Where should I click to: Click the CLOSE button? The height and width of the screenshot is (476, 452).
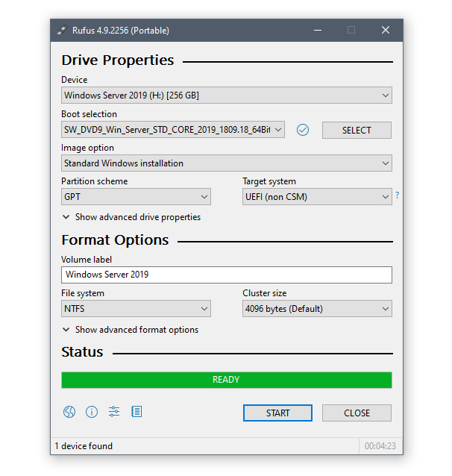click(357, 413)
